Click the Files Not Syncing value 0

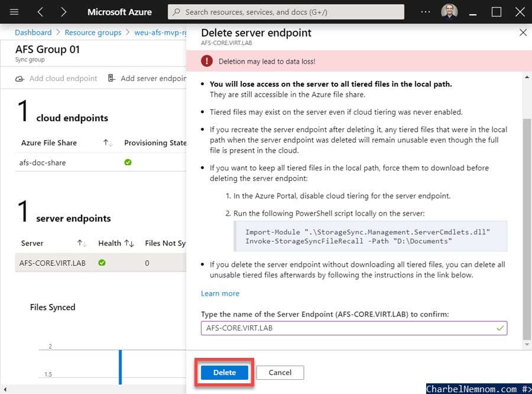[x=147, y=263]
